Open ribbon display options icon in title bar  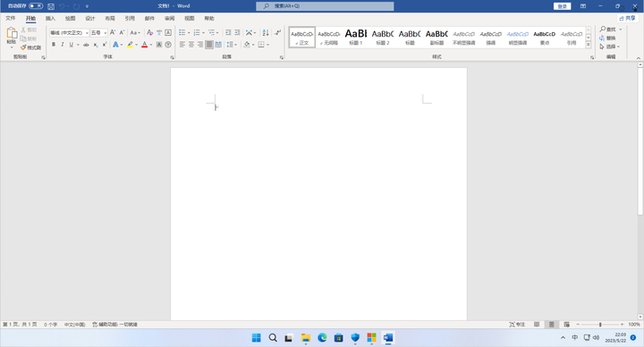pos(583,6)
